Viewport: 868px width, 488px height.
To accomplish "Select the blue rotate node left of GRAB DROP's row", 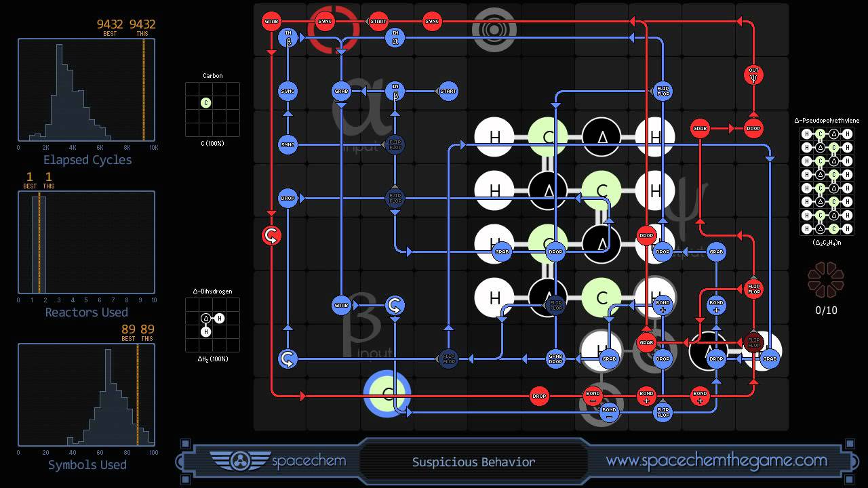I will [x=288, y=359].
